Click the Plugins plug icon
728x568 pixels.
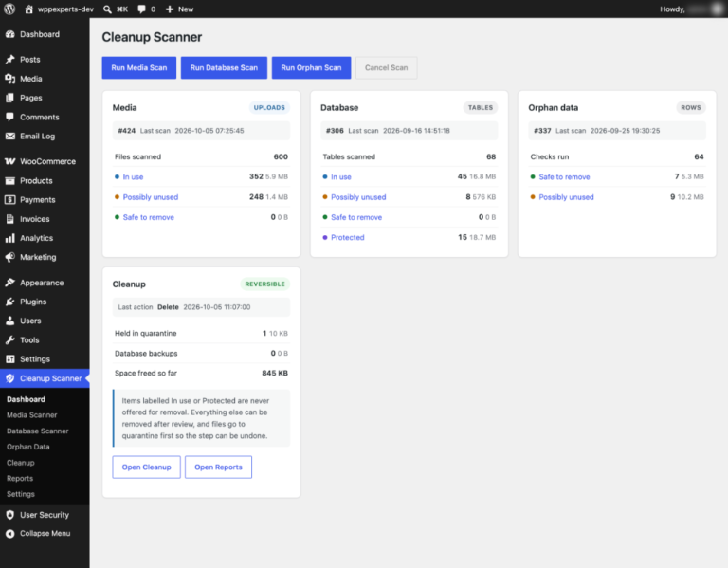click(x=9, y=302)
